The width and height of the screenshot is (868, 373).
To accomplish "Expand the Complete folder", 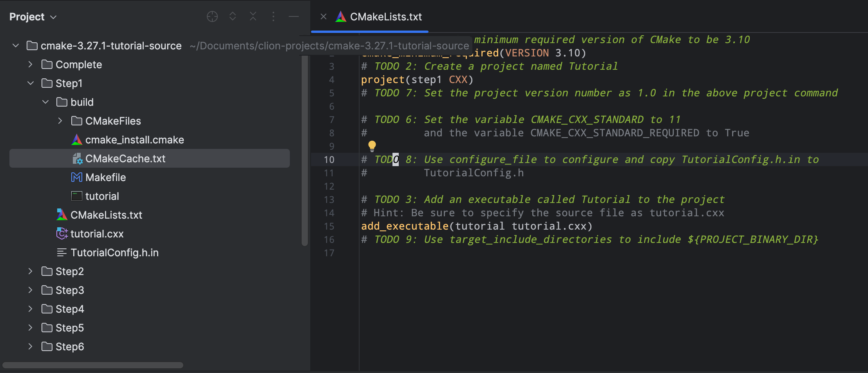I will coord(31,64).
